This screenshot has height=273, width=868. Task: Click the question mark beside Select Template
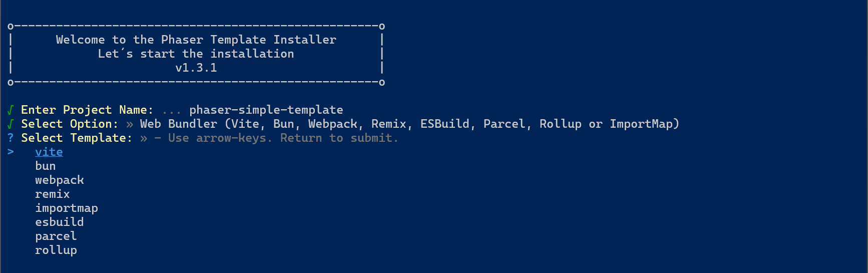click(11, 138)
